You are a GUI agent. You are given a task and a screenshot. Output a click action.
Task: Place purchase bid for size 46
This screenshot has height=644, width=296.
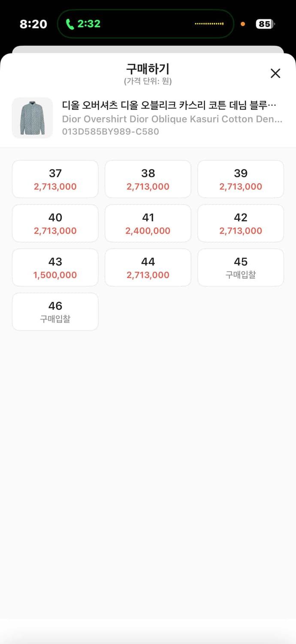[55, 312]
